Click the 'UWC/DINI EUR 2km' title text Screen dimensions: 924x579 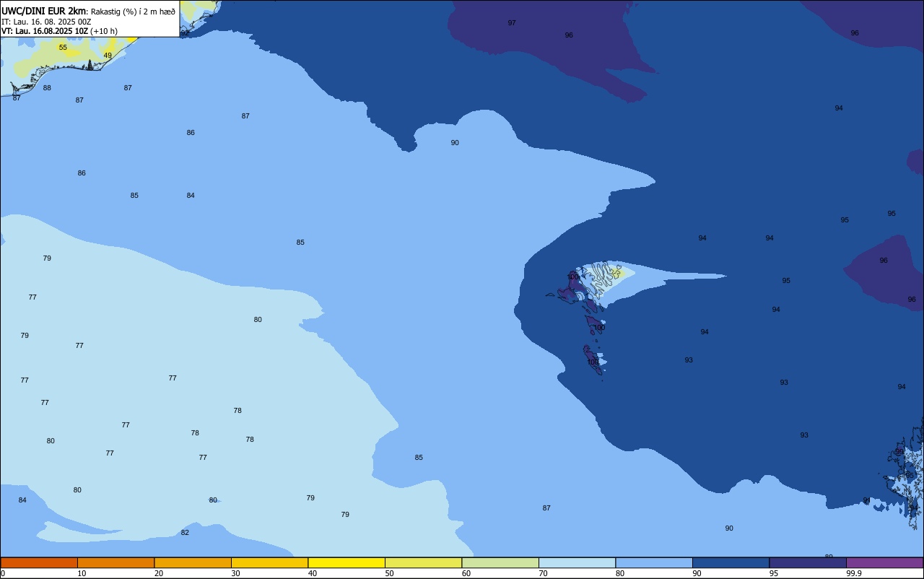coord(43,11)
